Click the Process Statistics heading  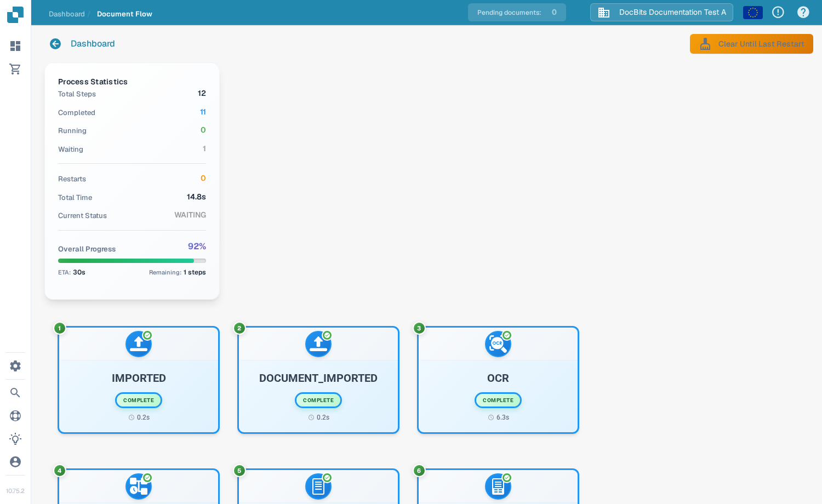pyautogui.click(x=93, y=82)
